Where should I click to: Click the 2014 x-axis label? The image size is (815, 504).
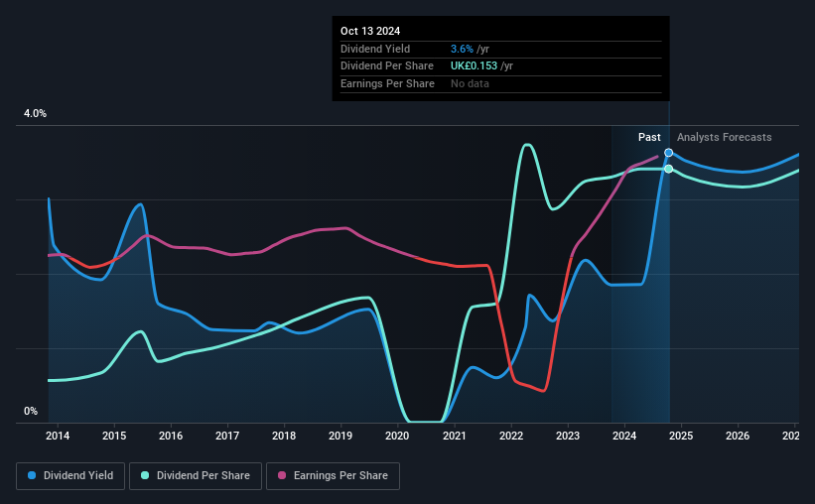58,436
